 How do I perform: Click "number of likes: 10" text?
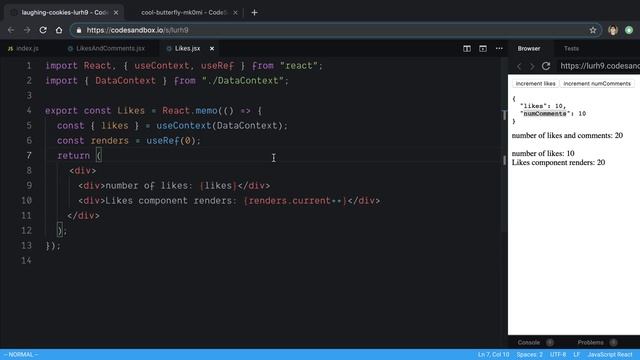543,153
